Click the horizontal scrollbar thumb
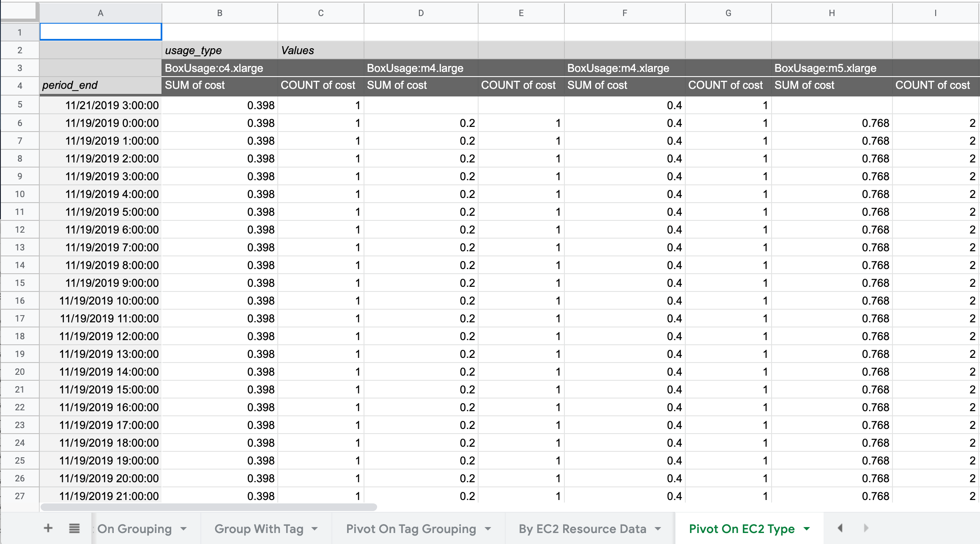Screen dimensions: 980x544 point(208,507)
